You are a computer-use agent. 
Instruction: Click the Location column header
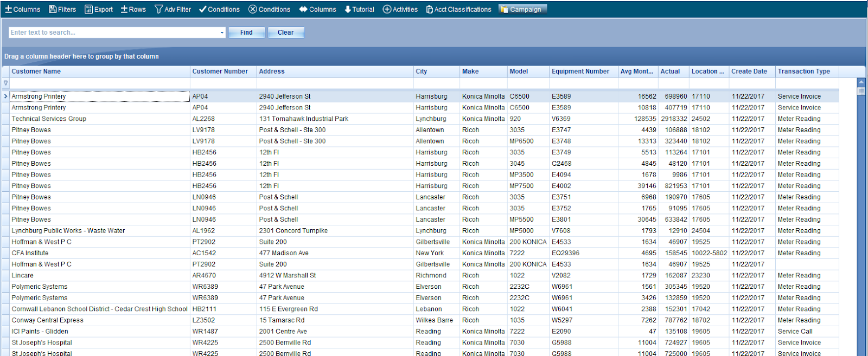pos(709,72)
